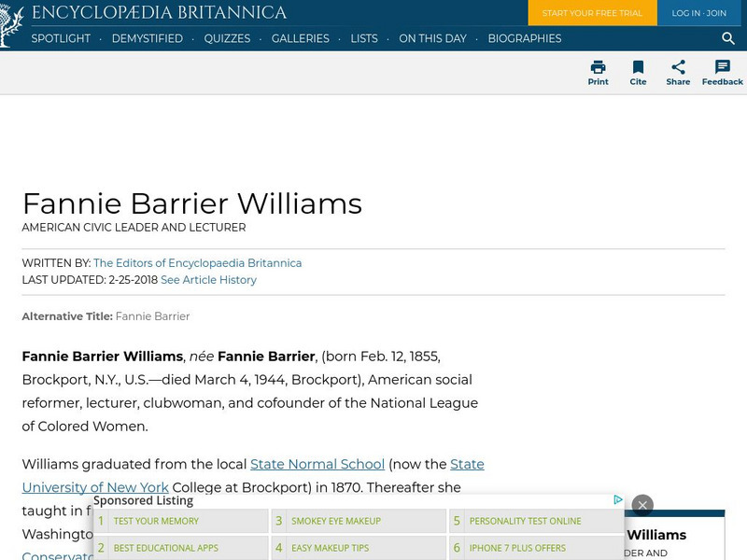Open the Spotlight menu
Image resolution: width=747 pixels, height=560 pixels.
click(x=61, y=39)
